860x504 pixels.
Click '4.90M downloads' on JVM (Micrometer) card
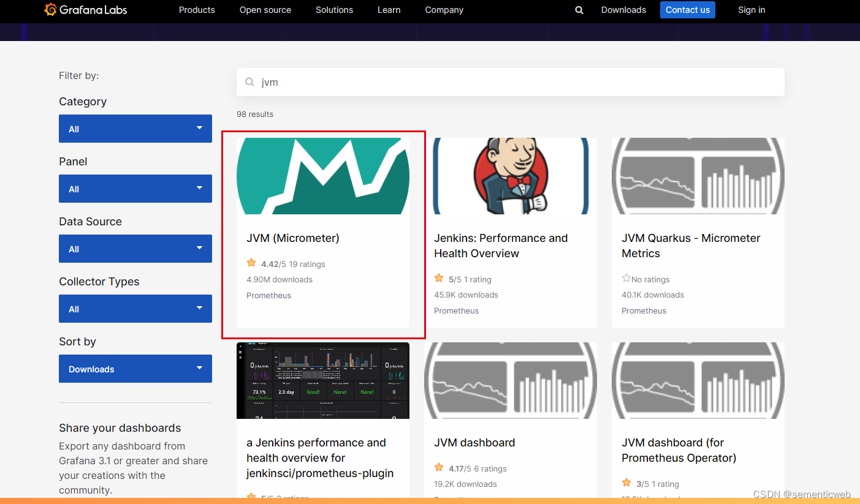coord(280,280)
